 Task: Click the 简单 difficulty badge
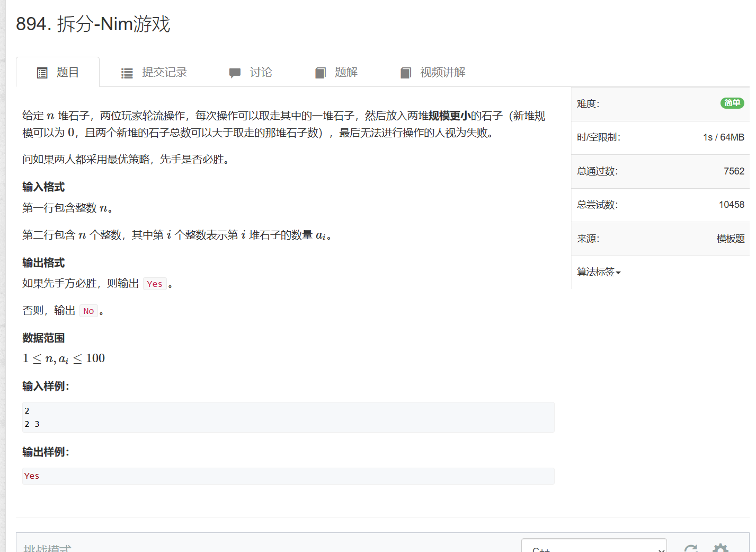(x=732, y=103)
